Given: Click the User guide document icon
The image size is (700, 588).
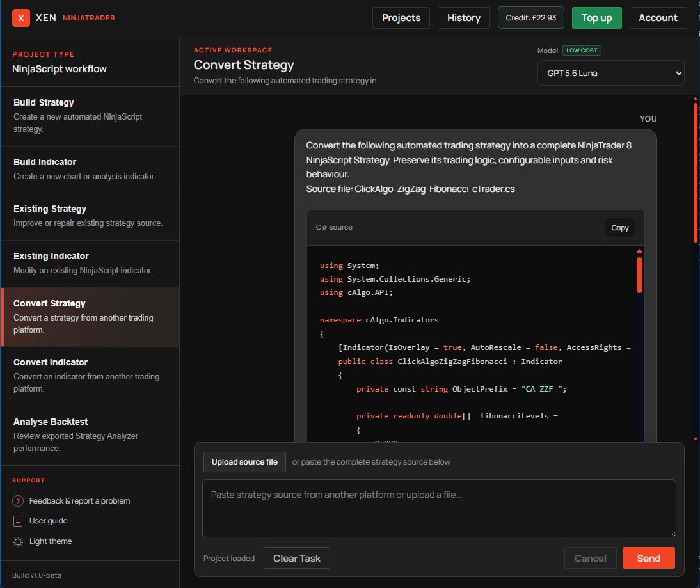Looking at the screenshot, I should coord(18,521).
